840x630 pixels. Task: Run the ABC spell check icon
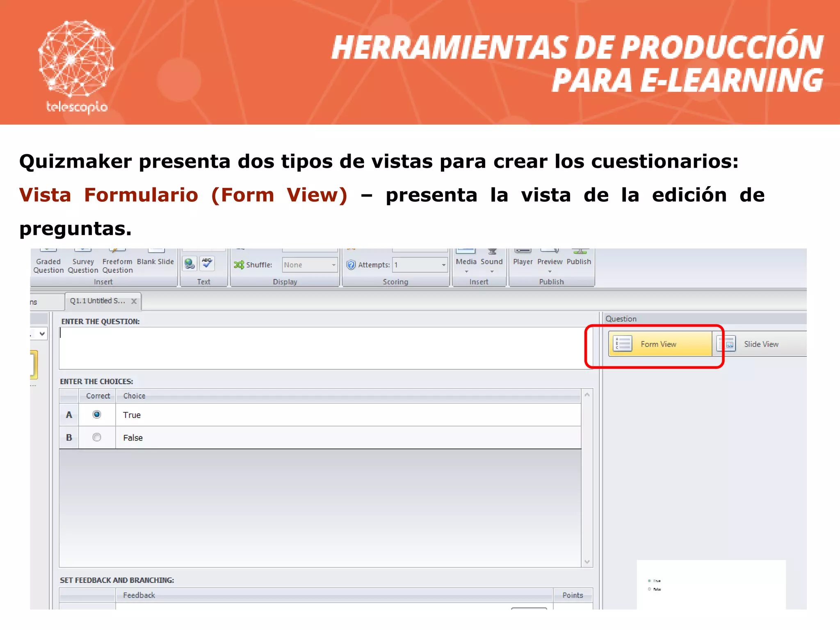[x=207, y=264]
